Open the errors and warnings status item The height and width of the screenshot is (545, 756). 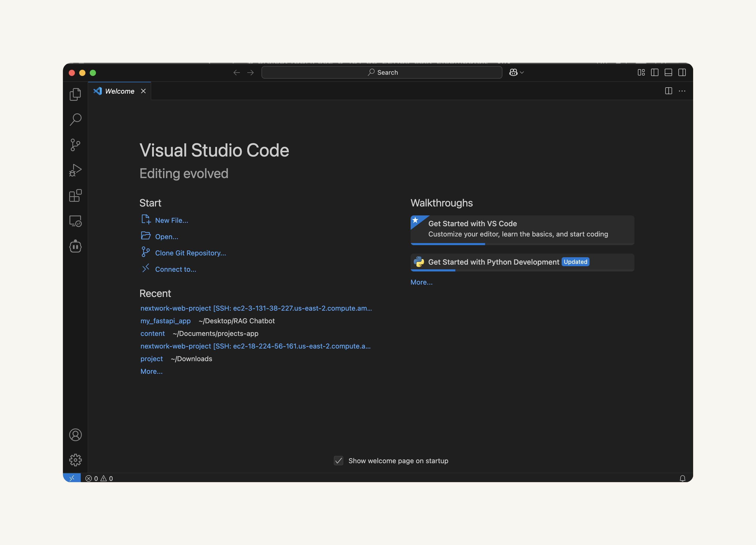[99, 478]
